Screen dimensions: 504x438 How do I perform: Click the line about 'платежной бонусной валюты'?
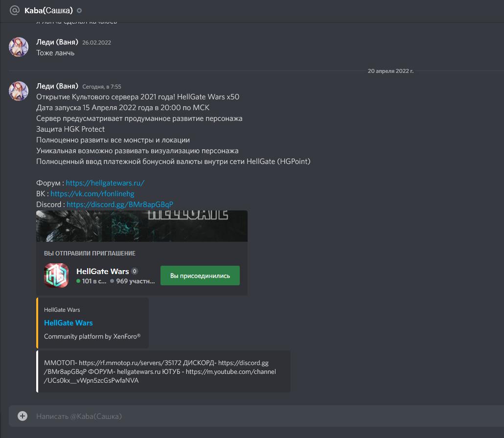[173, 161]
